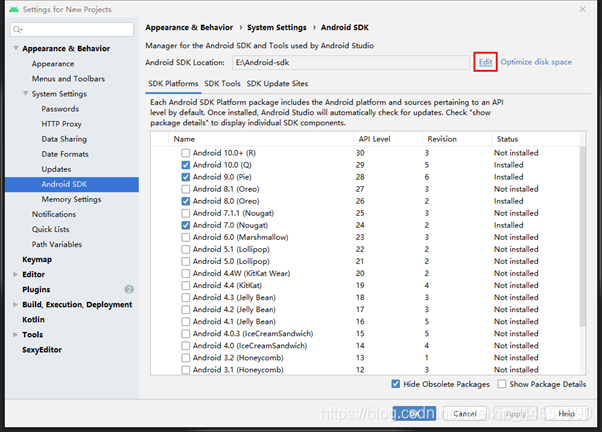Collapse the System Settings tree node

pos(25,93)
